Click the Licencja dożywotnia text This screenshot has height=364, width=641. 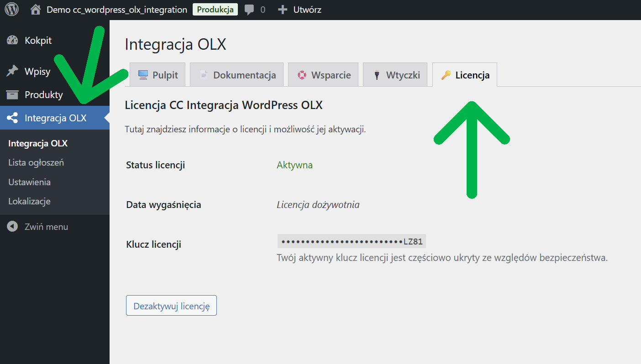318,205
